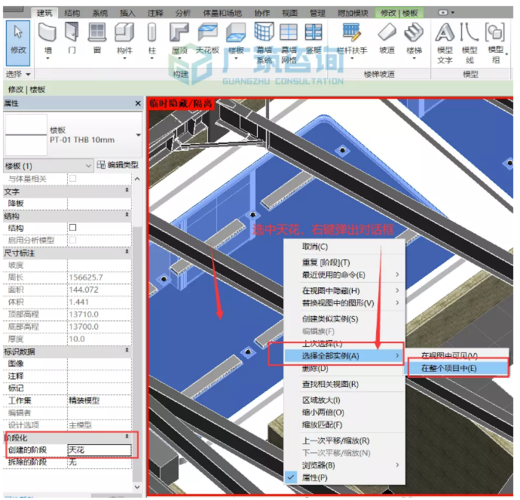Switch to the 视图 ribbon tab

[290, 13]
